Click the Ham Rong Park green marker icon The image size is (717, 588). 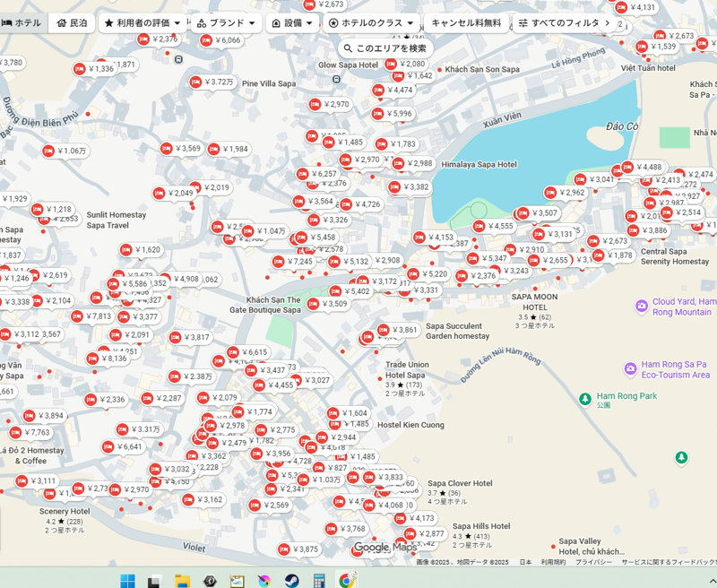pyautogui.click(x=585, y=397)
